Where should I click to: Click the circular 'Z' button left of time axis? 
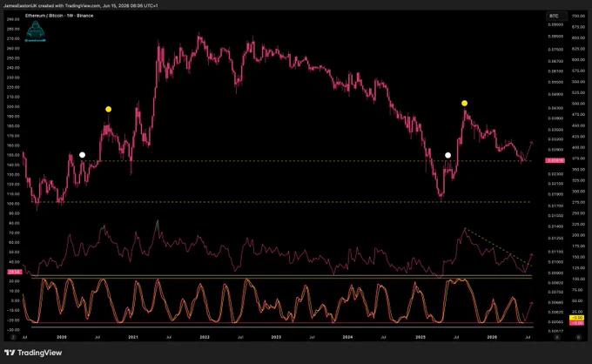pyautogui.click(x=13, y=337)
